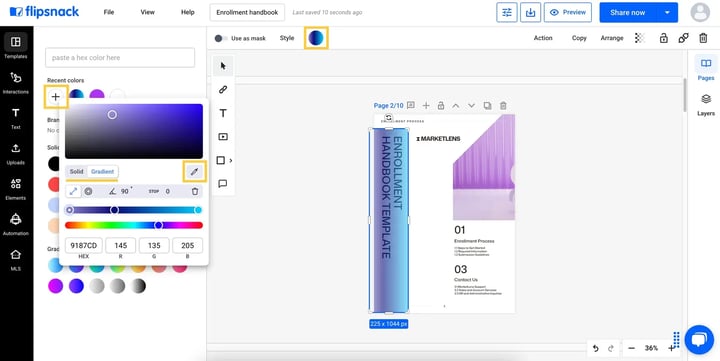Choose the black-to-gray gradient preset swatch
This screenshot has height=361, width=720.
tap(138, 286)
